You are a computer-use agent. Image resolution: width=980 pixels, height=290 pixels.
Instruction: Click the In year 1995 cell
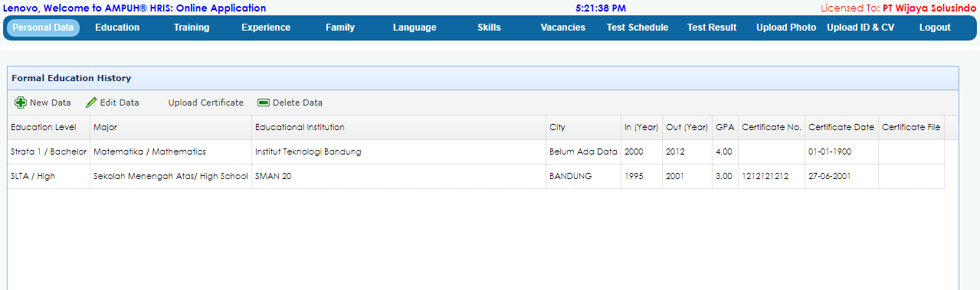(x=642, y=176)
